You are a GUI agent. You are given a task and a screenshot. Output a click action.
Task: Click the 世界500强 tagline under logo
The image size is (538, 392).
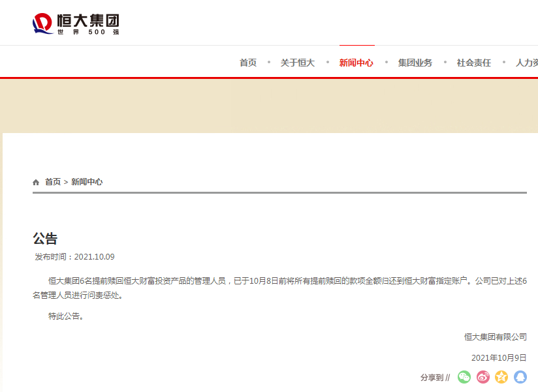pos(88,32)
